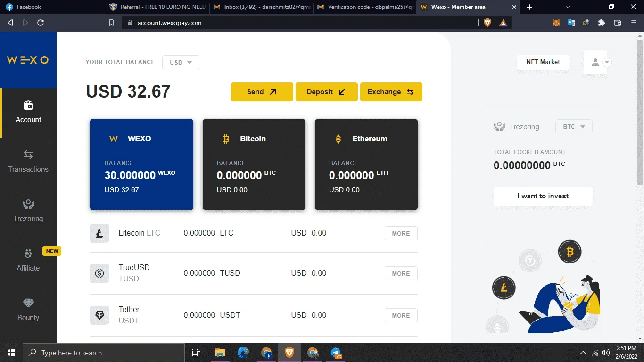Click the Trezoring hands icon in panel
The width and height of the screenshot is (644, 362).
tap(499, 127)
